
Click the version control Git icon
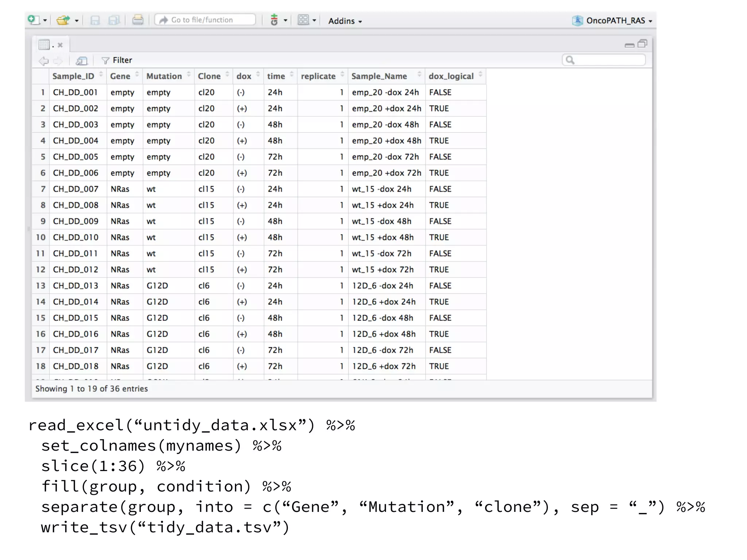click(274, 20)
